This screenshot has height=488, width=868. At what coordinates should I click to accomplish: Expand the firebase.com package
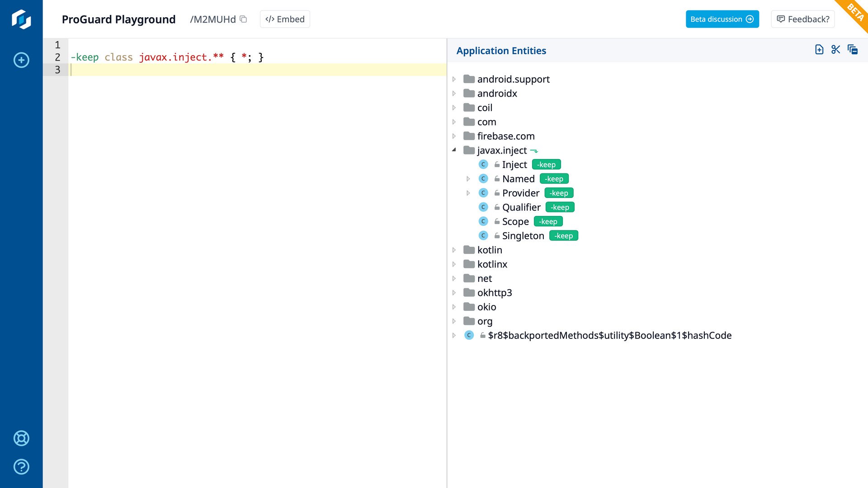point(454,136)
